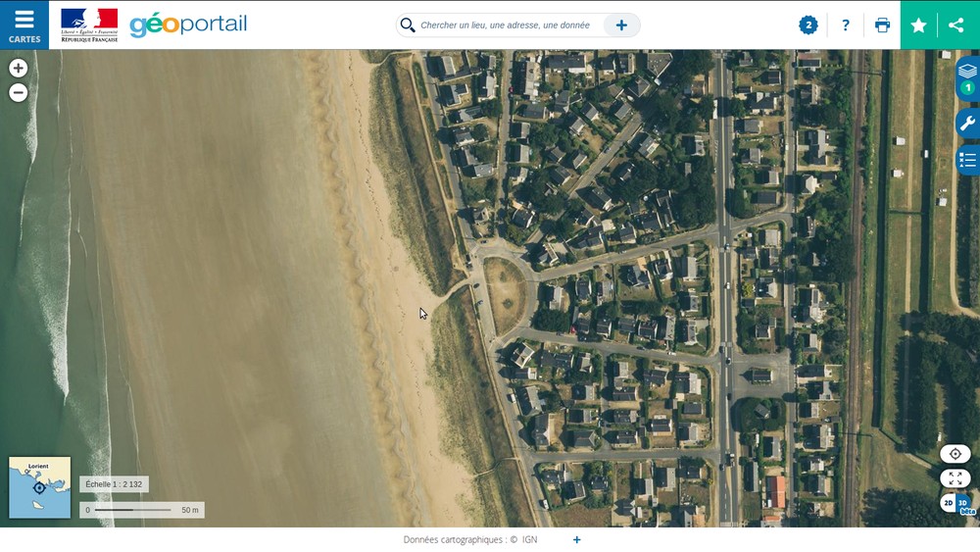Open help with the question mark icon
The width and height of the screenshot is (980, 552).
[x=846, y=25]
